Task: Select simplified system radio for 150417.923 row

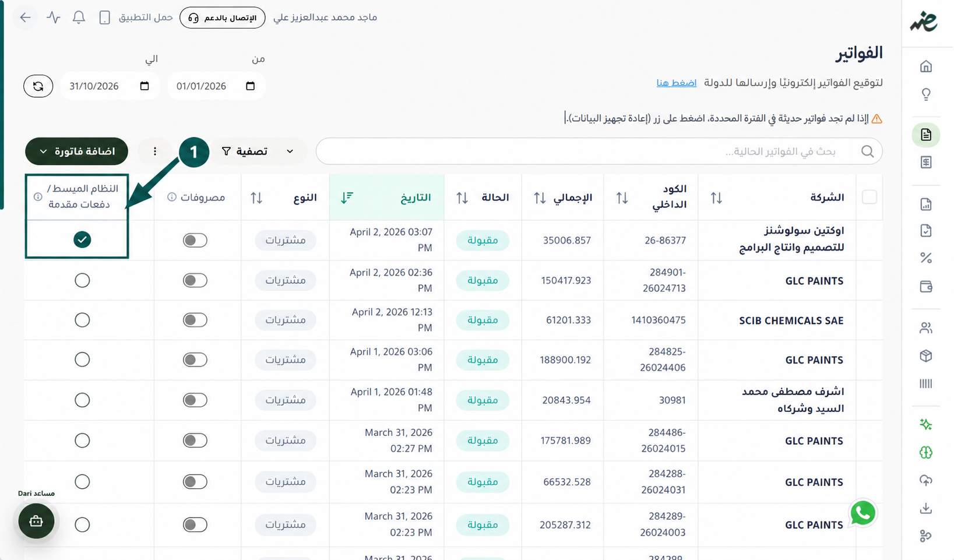Action: click(x=82, y=280)
